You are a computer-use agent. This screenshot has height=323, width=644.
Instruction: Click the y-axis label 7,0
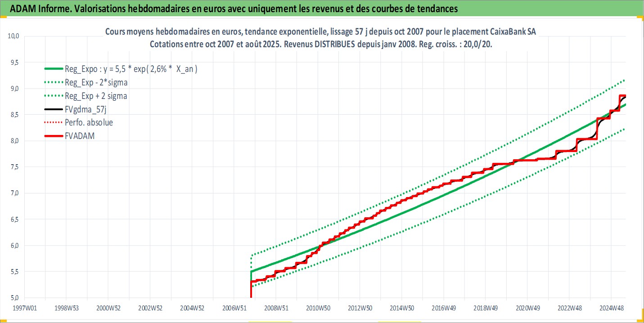[x=14, y=193]
